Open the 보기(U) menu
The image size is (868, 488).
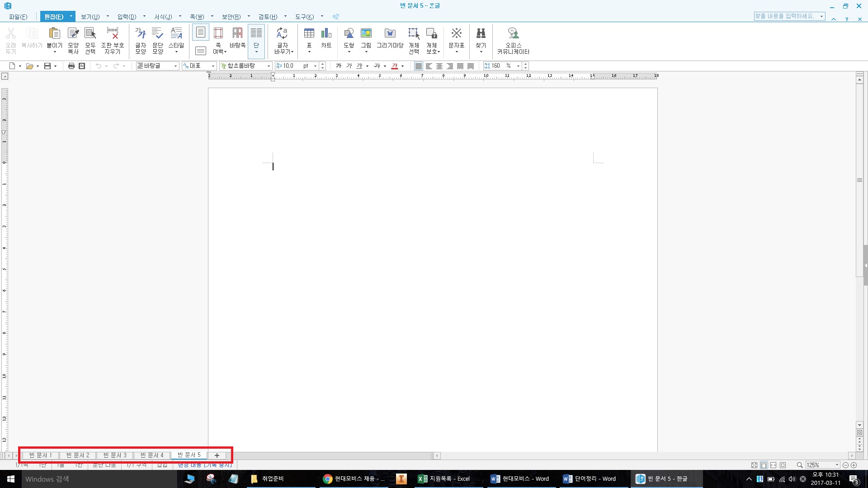pos(90,17)
